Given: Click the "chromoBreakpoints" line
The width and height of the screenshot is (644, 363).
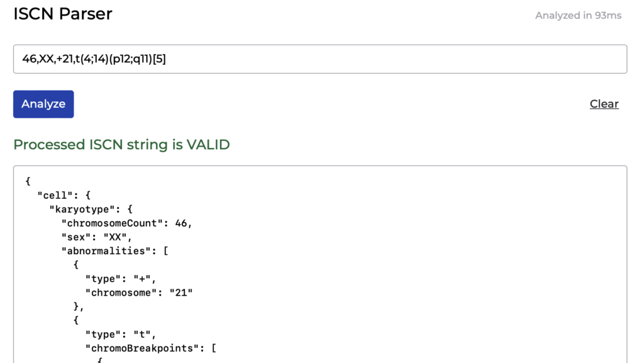Looking at the screenshot, I should tap(151, 349).
